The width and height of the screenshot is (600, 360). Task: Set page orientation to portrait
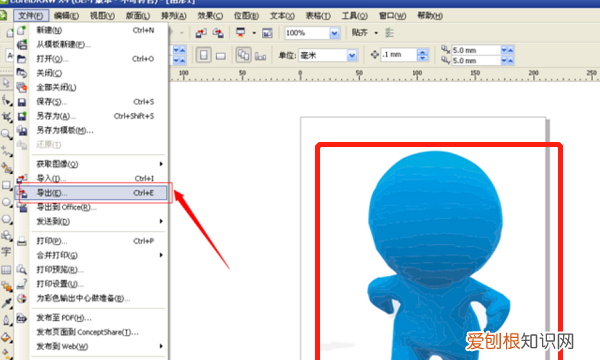point(204,55)
